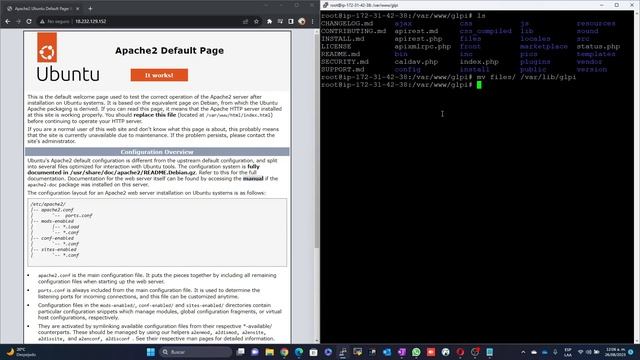Open WhatsApp from the taskbar
Viewport: 640px width, 360px height.
click(416, 352)
